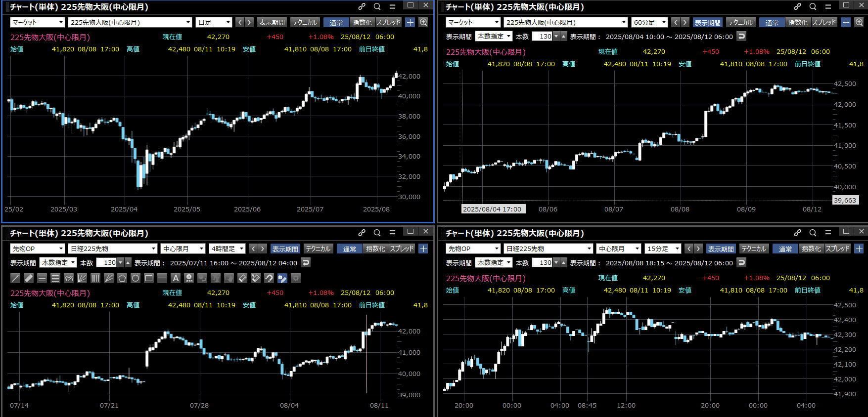Open the 日足 timeframe dropdown

point(214,22)
